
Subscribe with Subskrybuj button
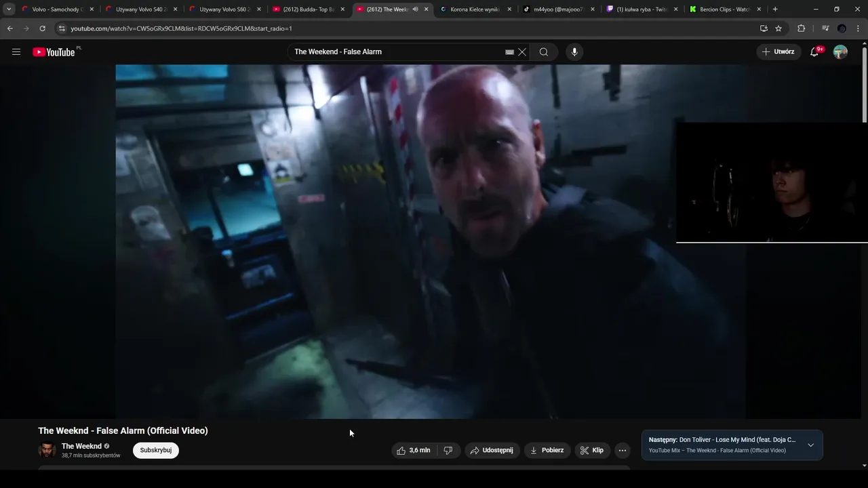click(x=156, y=450)
